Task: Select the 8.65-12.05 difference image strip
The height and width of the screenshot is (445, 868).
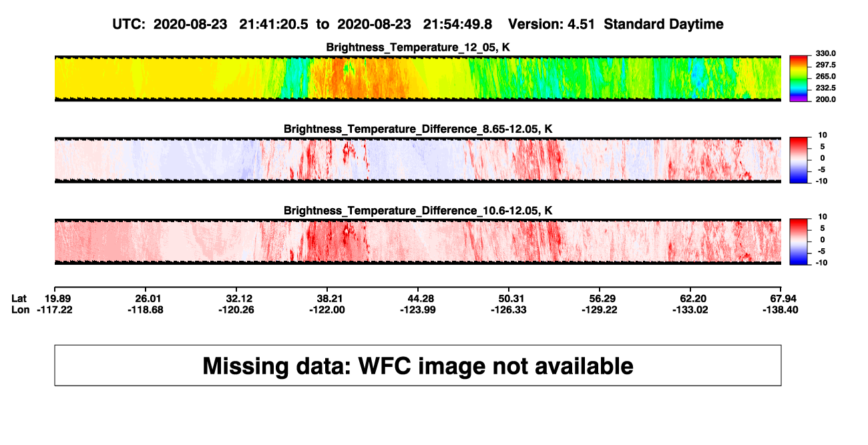Action: click(x=417, y=159)
